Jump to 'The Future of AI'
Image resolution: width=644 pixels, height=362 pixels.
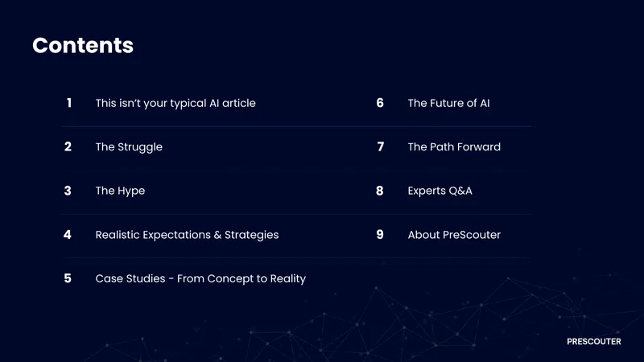click(448, 103)
